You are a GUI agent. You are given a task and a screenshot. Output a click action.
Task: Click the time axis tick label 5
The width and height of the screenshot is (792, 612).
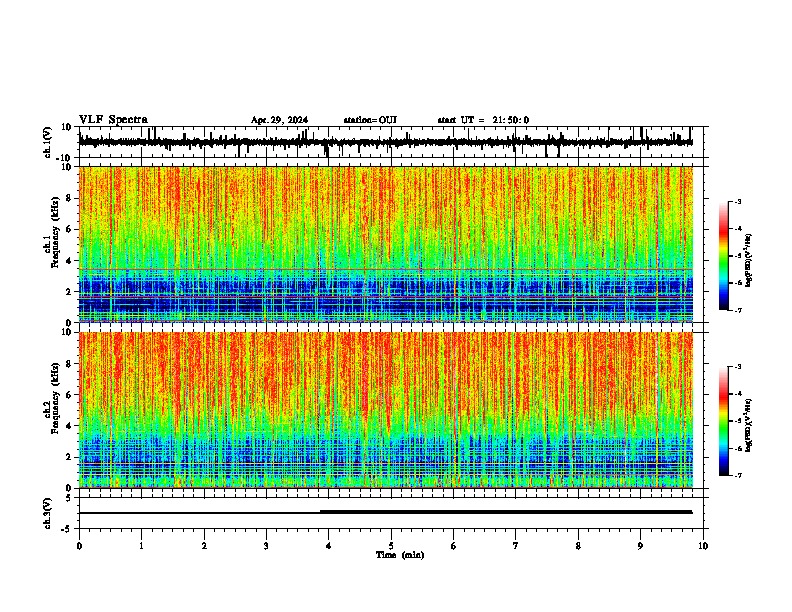[391, 546]
